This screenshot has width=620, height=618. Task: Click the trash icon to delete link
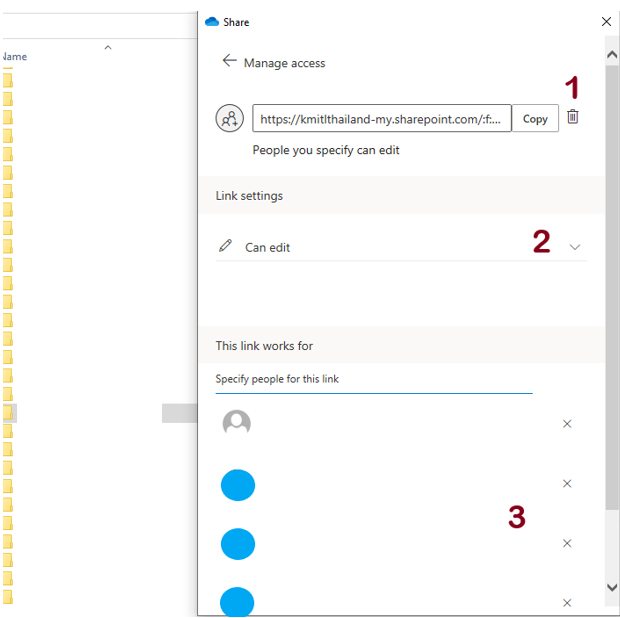click(x=572, y=117)
